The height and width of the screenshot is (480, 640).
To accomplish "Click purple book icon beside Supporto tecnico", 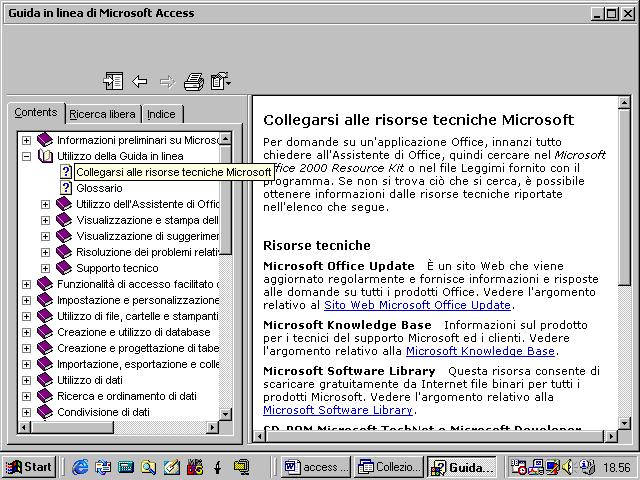I will coord(64,268).
